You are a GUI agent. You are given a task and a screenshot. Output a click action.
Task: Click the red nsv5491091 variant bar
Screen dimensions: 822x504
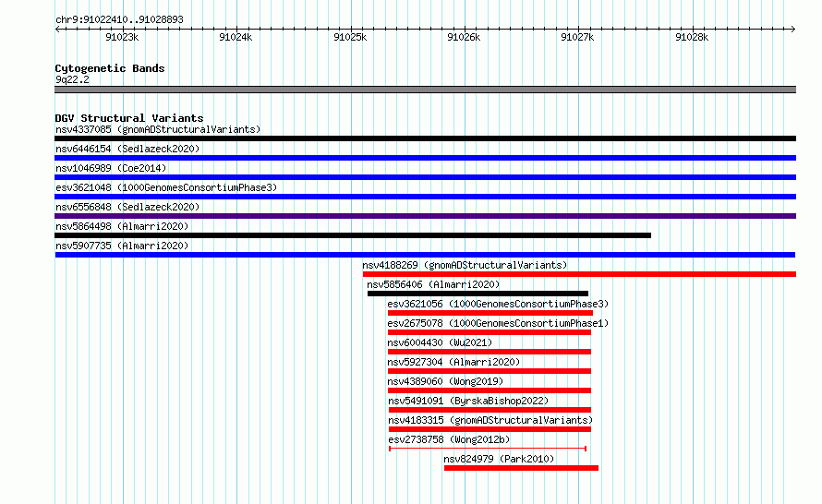click(490, 410)
